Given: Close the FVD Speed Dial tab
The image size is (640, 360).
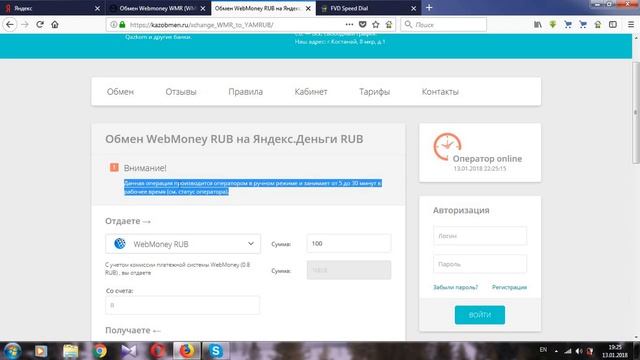Looking at the screenshot, I should tap(413, 8).
